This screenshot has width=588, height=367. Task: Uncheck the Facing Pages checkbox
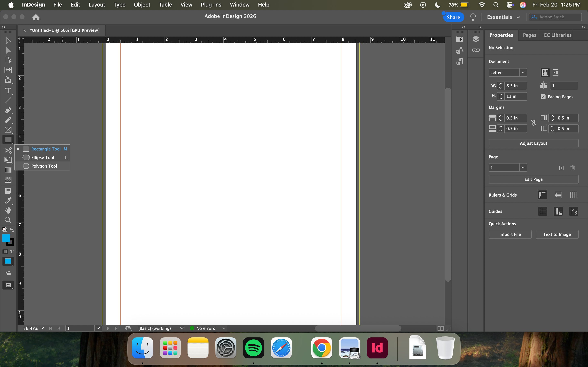[543, 97]
